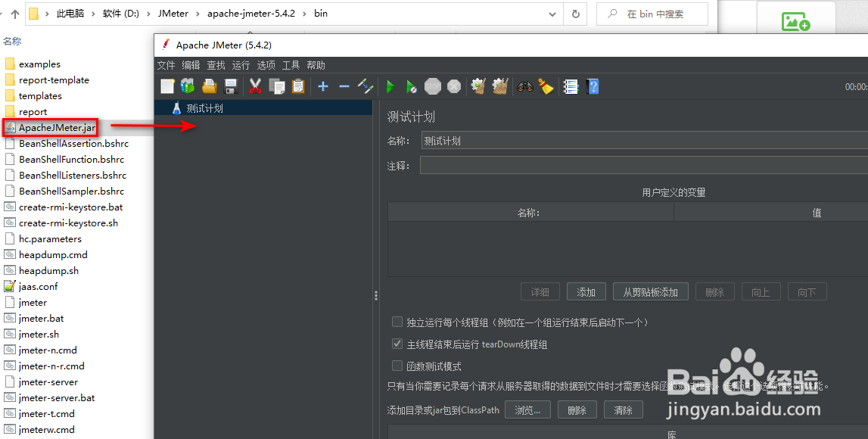This screenshot has width=868, height=439.
Task: Start the test with the green Start button
Action: pyautogui.click(x=391, y=86)
